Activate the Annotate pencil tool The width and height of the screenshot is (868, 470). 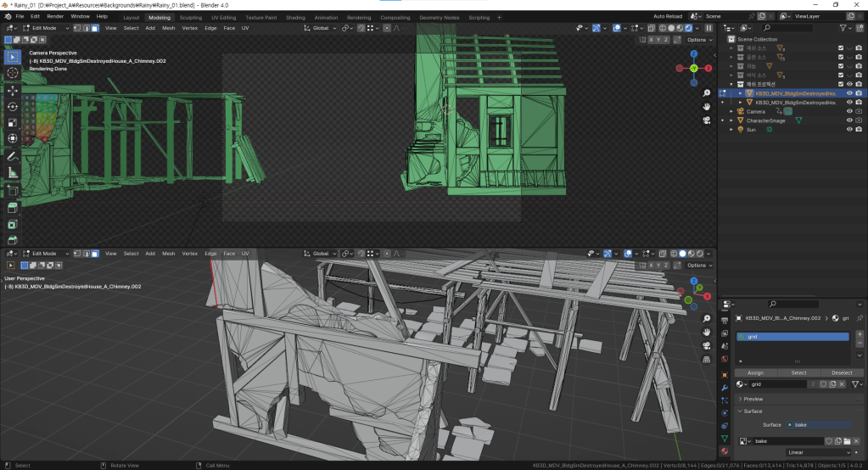pyautogui.click(x=13, y=157)
